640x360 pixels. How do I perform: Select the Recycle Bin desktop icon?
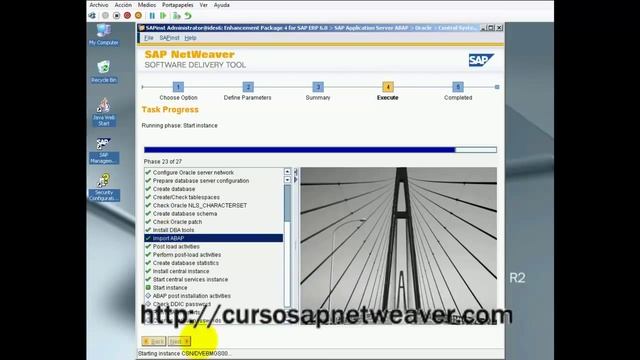[104, 72]
